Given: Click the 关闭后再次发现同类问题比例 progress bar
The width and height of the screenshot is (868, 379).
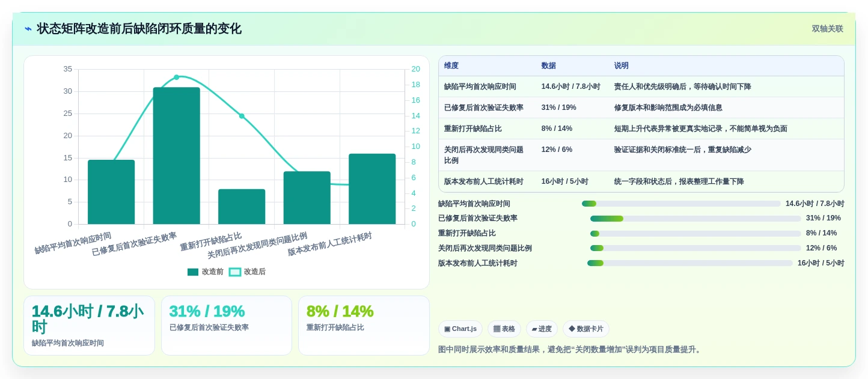Looking at the screenshot, I should click(695, 248).
